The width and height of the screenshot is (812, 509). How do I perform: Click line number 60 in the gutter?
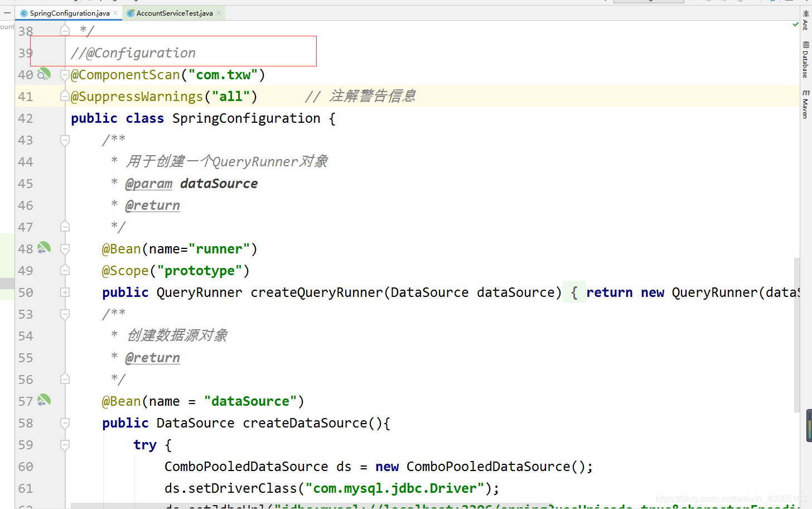pos(26,467)
